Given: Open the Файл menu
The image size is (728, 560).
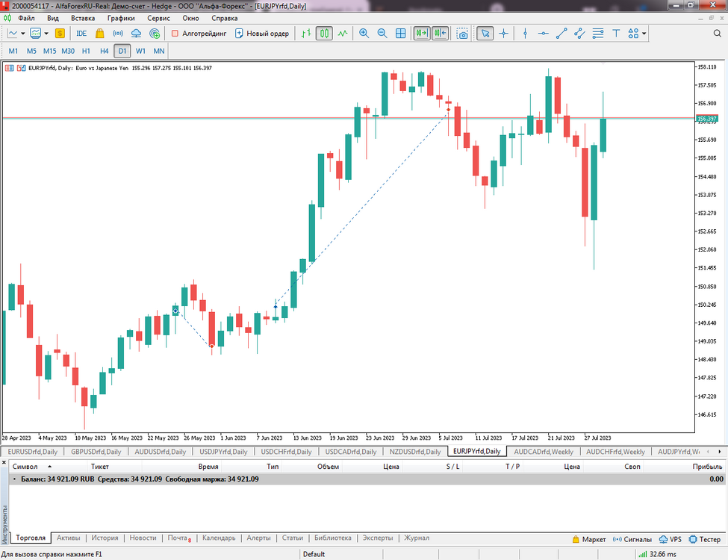Looking at the screenshot, I should 26,18.
